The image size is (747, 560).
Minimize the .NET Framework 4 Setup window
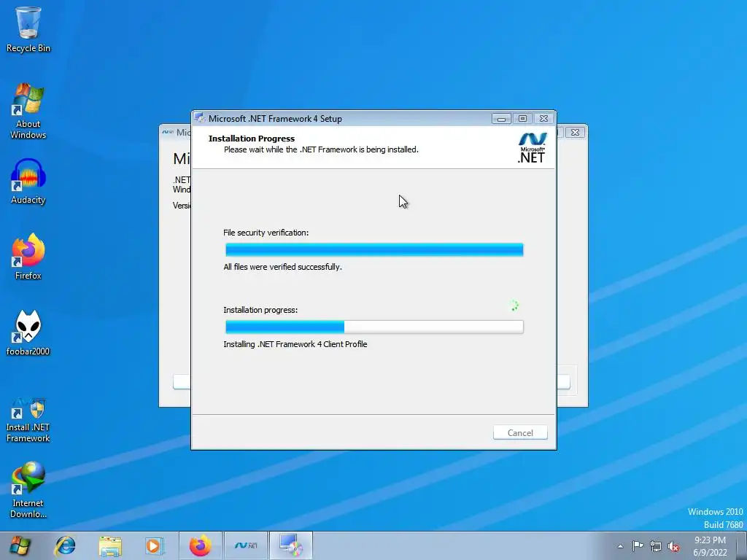(x=501, y=119)
